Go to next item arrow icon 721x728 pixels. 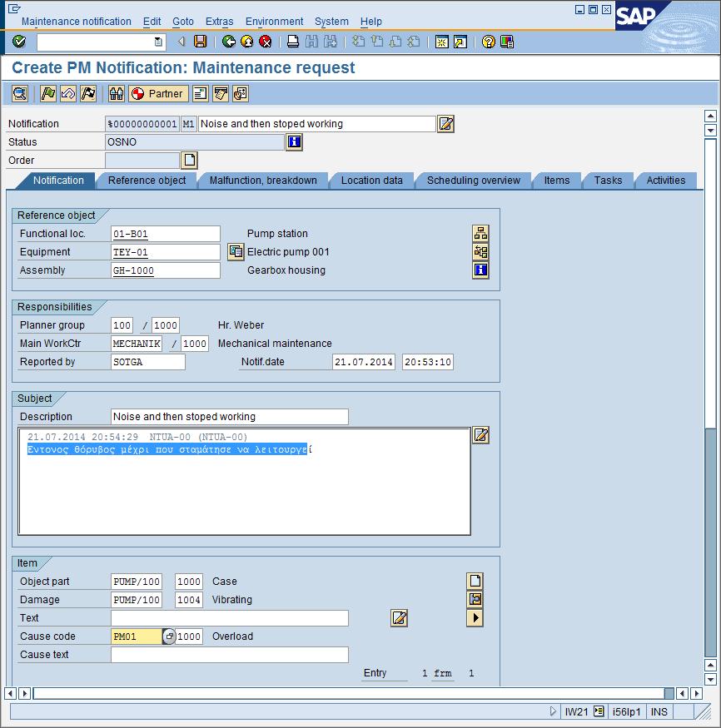475,618
